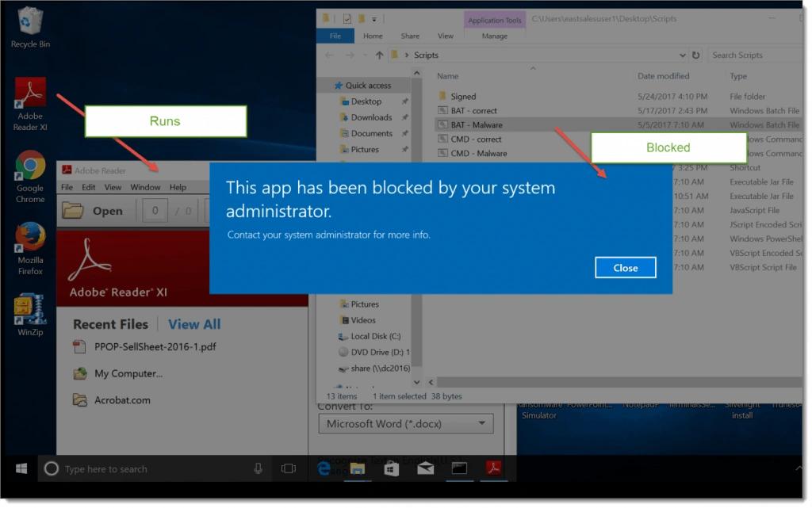Open the File tab in Explorer ribbon
Screen dimensions: 812x508
pyautogui.click(x=335, y=36)
